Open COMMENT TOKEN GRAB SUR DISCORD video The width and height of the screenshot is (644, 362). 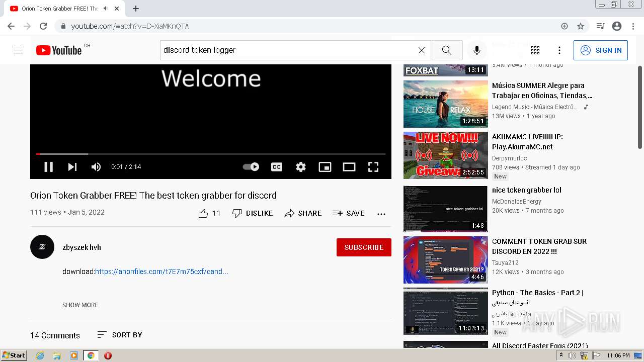pos(539,246)
